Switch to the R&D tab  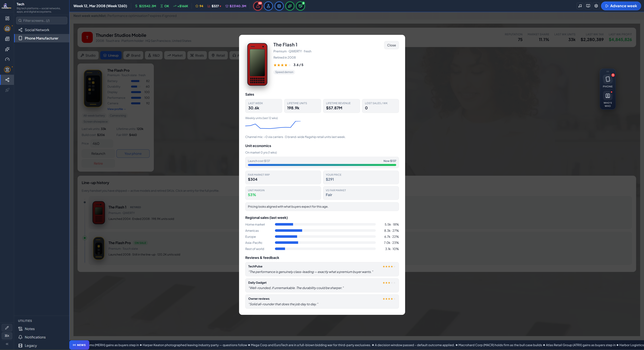click(154, 55)
